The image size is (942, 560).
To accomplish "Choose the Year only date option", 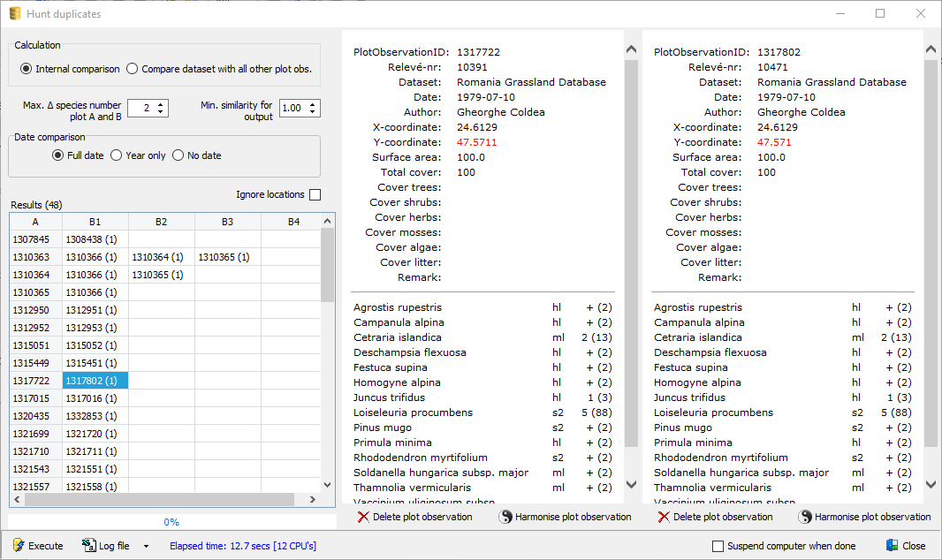I will pos(116,155).
